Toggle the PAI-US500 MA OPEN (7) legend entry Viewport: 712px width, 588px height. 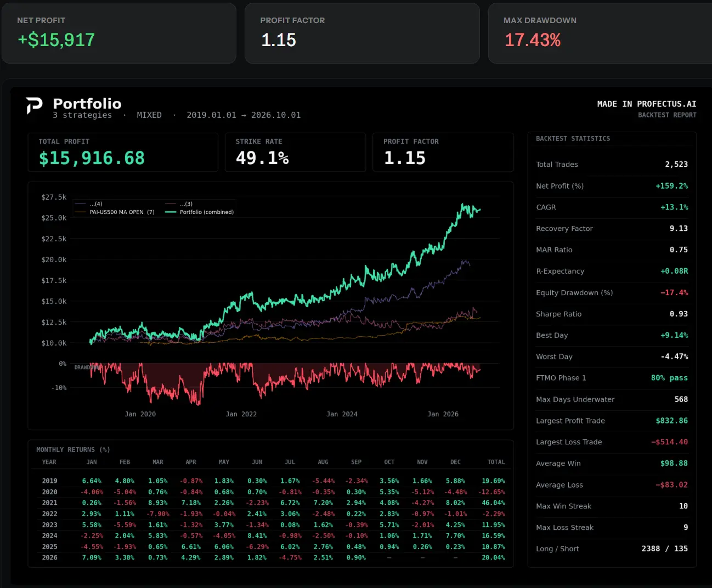[115, 212]
